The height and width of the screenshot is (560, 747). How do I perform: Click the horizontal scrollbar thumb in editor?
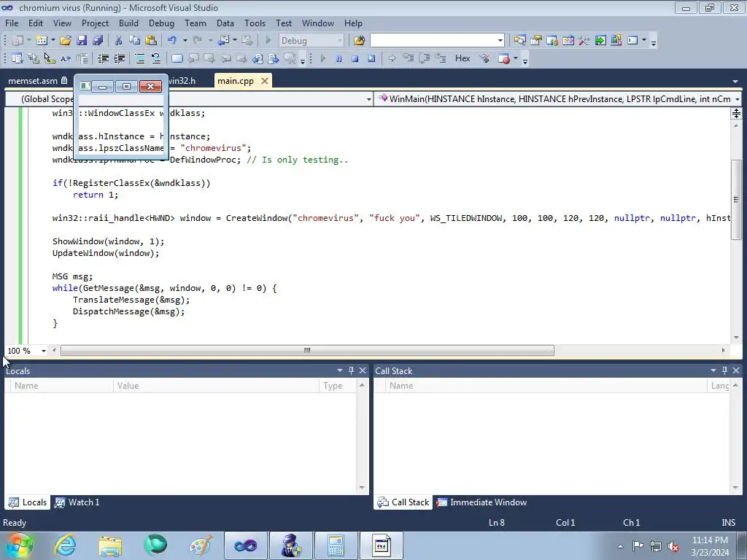[307, 351]
